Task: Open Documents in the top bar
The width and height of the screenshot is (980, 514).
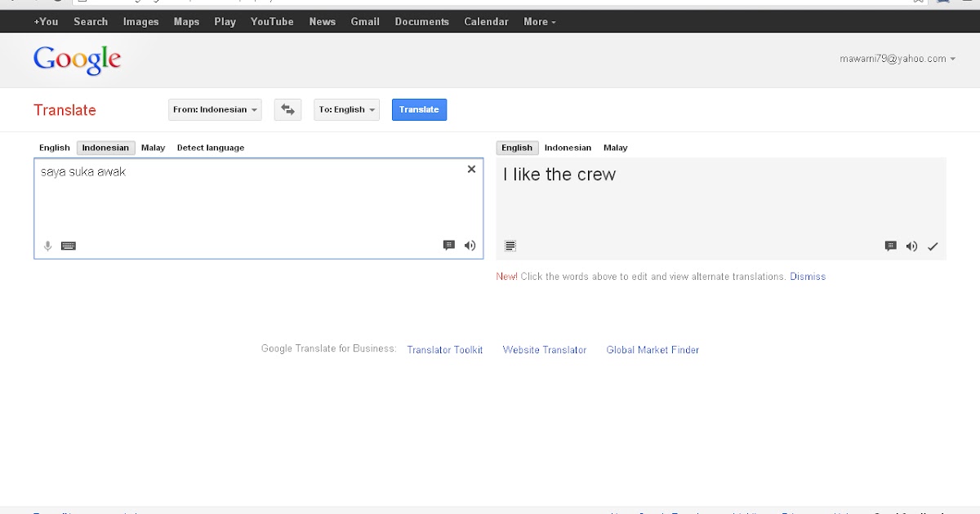Action: click(422, 21)
